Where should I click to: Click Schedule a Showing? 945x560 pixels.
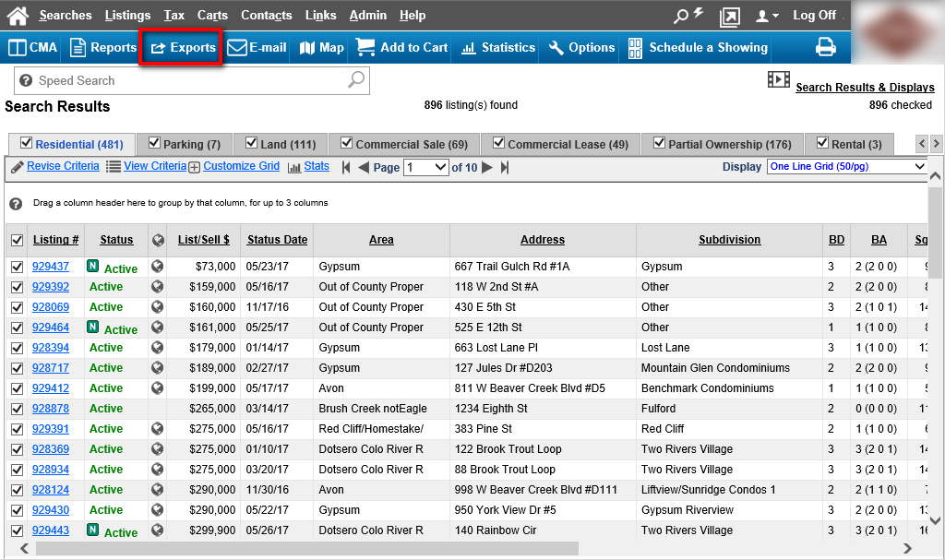698,47
